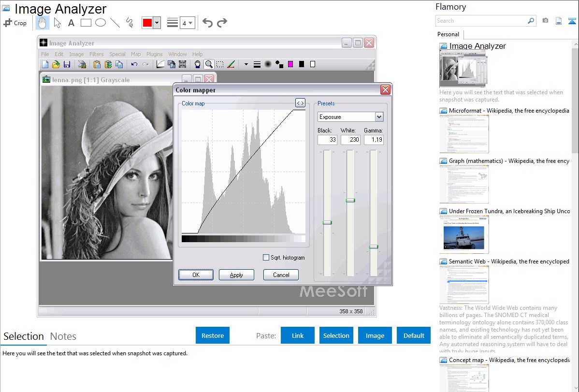Click the Flamory Search field
Screen dimensions: 579x392
481,21
